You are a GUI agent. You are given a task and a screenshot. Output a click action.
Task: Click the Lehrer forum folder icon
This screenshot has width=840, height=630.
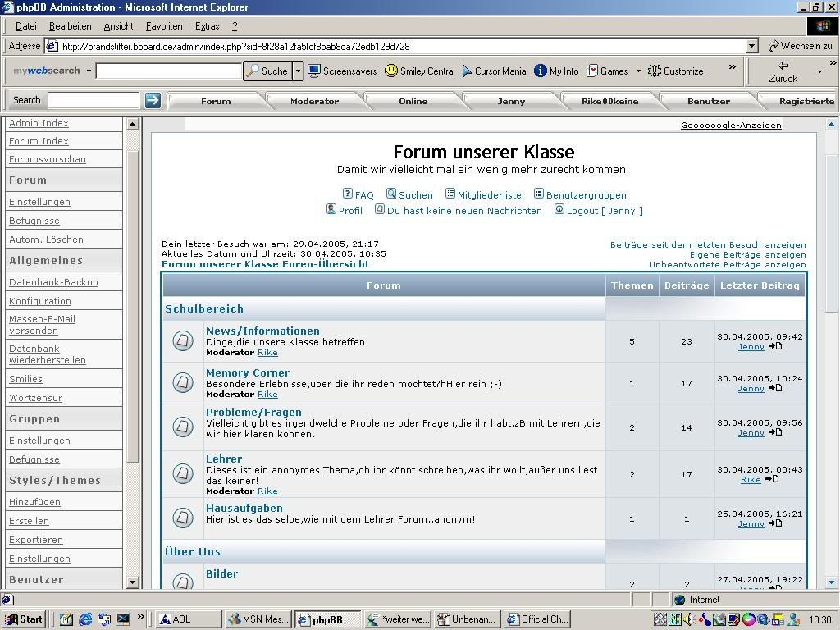183,473
